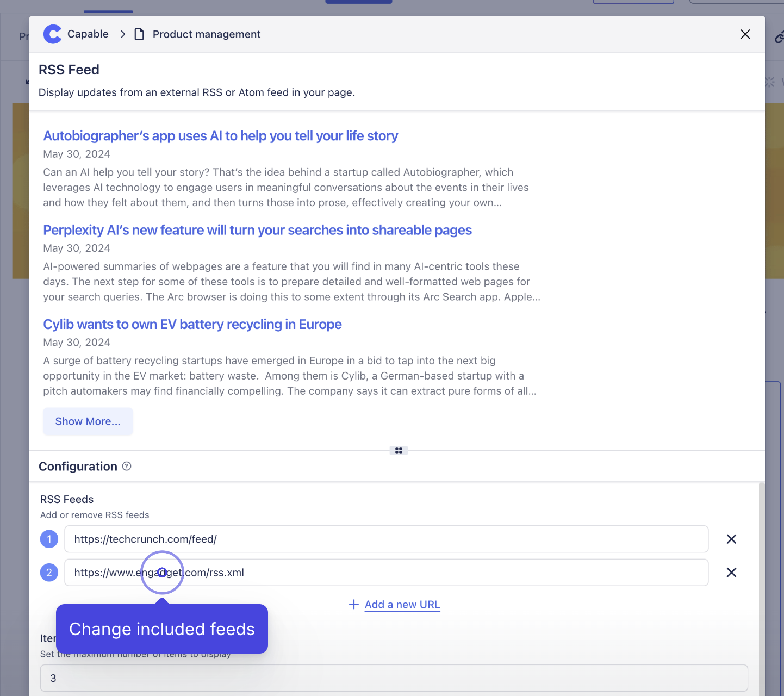This screenshot has width=784, height=696.
Task: Focus the techcrunch.com feed URL field
Action: click(x=386, y=539)
